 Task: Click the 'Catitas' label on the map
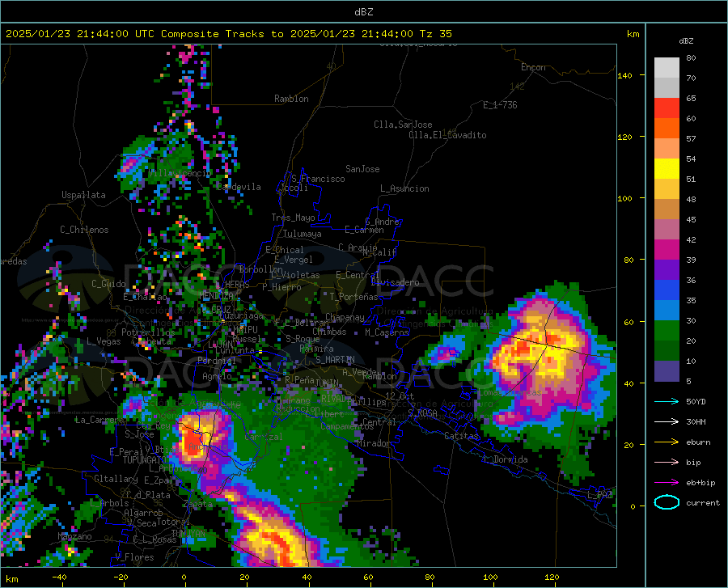pyautogui.click(x=461, y=436)
